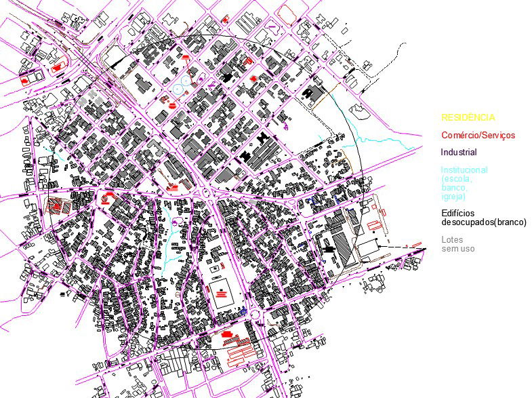Select red striped symbol inside the sports field
The image size is (532, 398).
222,294
